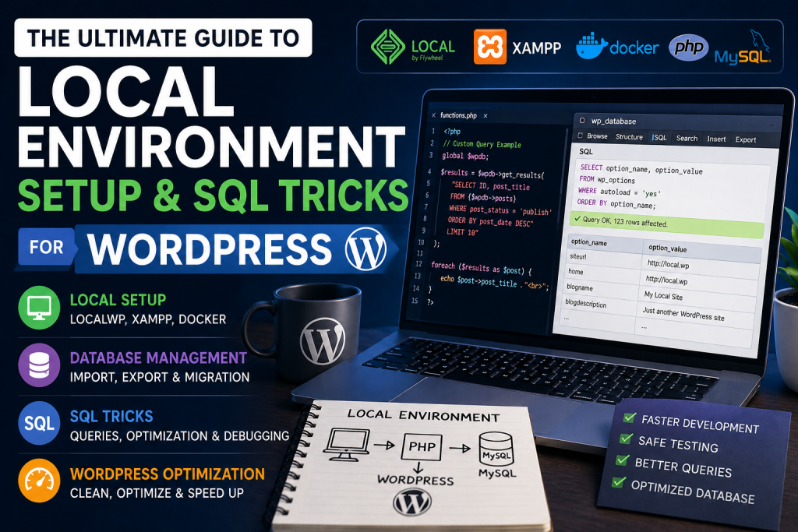
Task: Switch to the Browse tab
Action: 597,136
